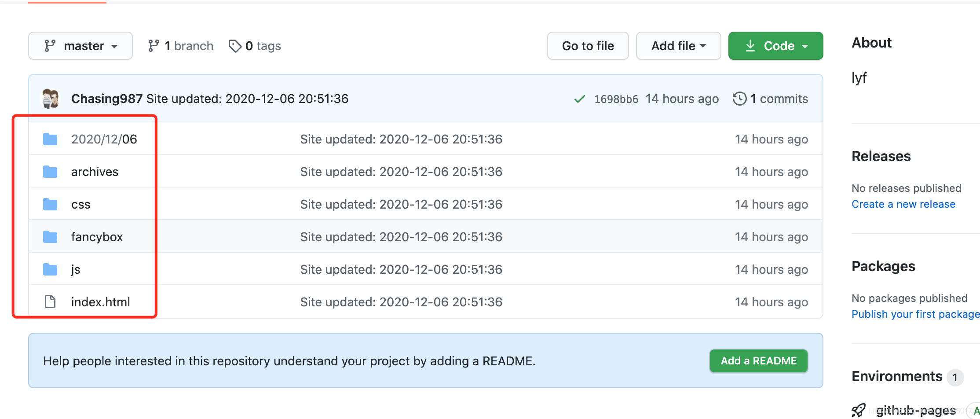
Task: Open commit hash 1698bb6
Action: click(616, 99)
